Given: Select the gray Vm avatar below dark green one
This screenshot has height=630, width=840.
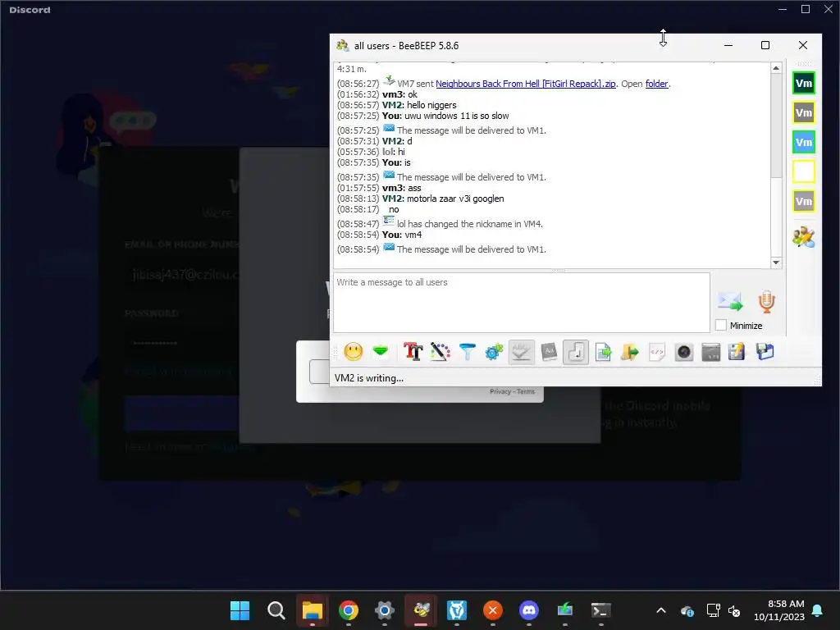Looking at the screenshot, I should (804, 112).
